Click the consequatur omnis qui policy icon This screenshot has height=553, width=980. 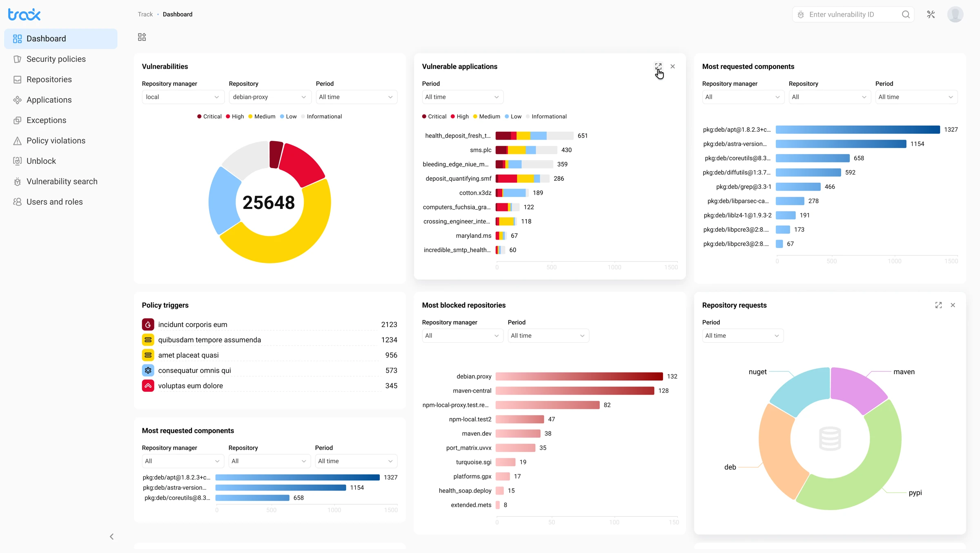pos(148,370)
